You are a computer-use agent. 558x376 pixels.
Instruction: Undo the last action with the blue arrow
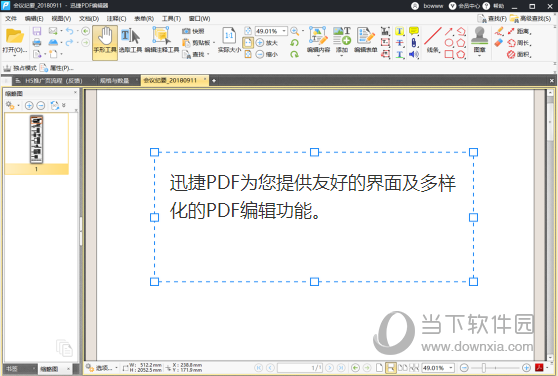click(70, 31)
